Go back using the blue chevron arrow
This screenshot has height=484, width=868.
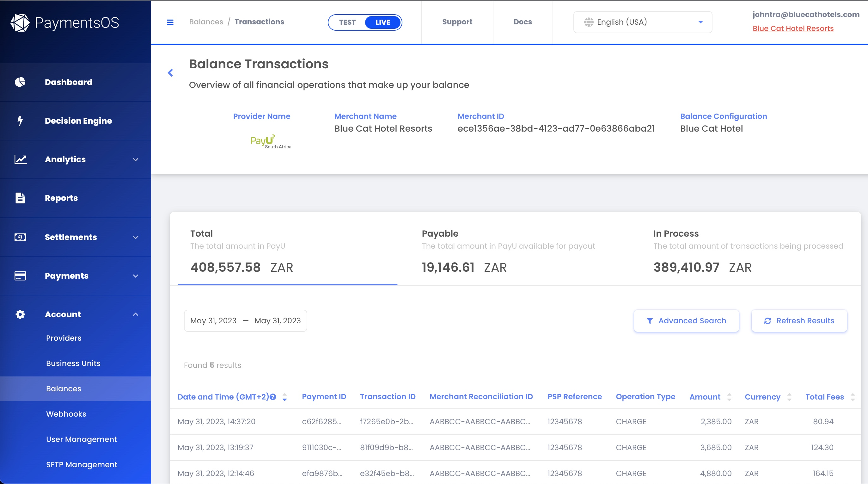point(170,73)
